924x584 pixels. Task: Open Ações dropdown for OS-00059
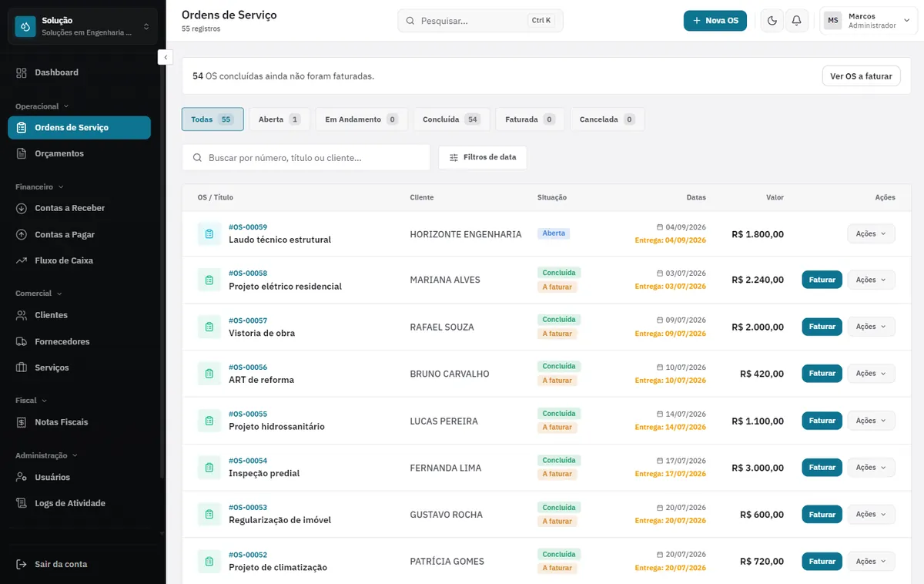coord(871,233)
